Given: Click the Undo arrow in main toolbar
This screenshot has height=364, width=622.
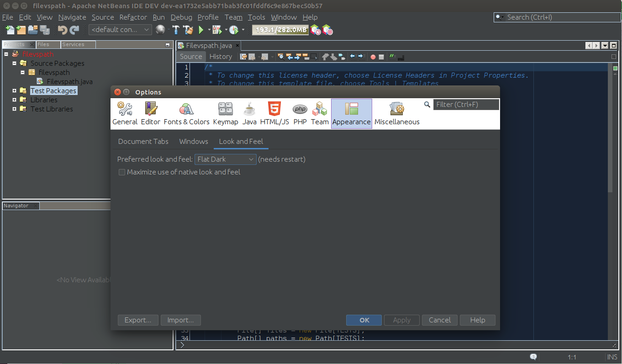Looking at the screenshot, I should pos(63,30).
